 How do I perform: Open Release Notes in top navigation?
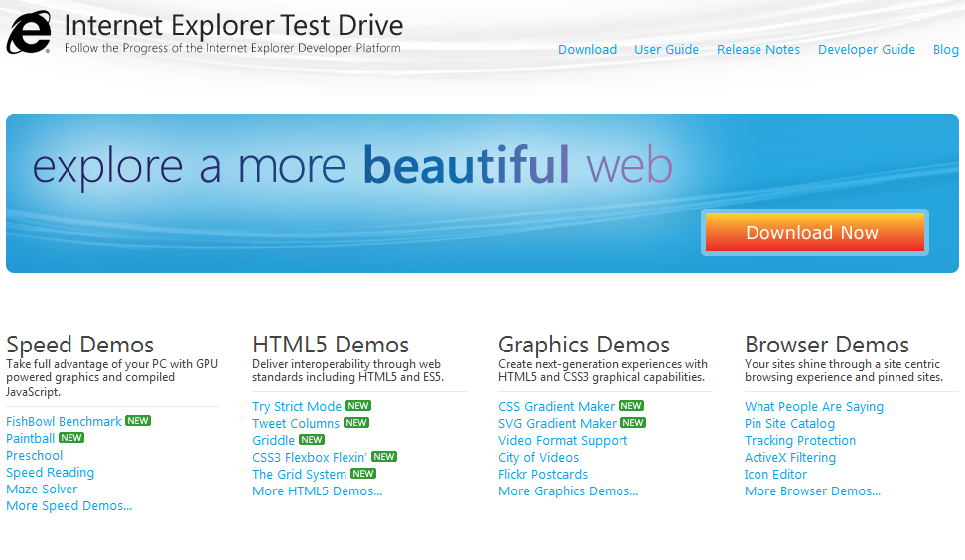758,50
